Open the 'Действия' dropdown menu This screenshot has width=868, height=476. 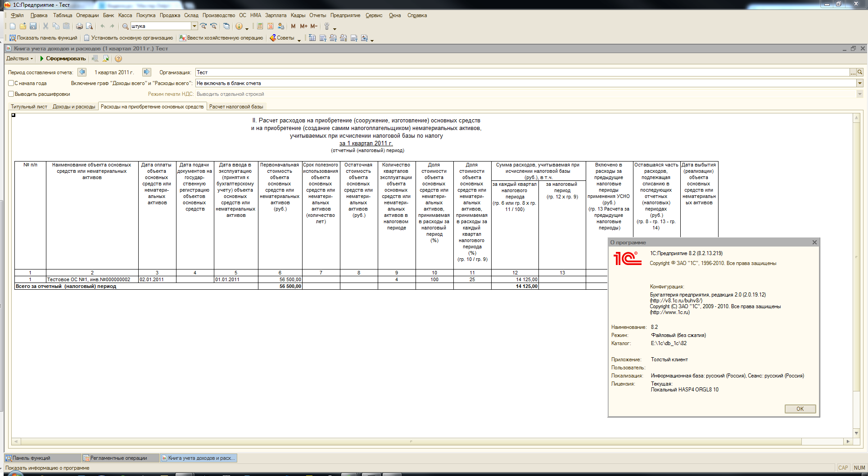pyautogui.click(x=19, y=58)
